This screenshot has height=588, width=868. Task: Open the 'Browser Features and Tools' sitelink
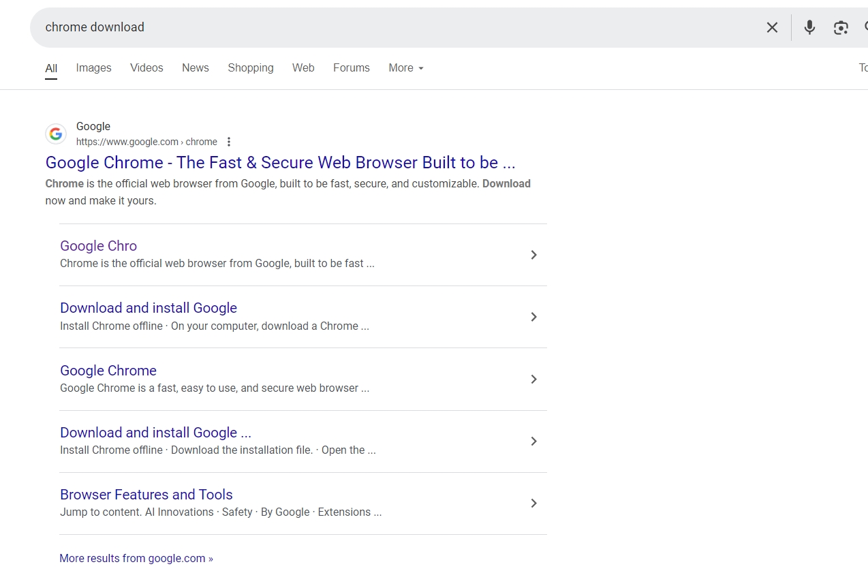146,495
